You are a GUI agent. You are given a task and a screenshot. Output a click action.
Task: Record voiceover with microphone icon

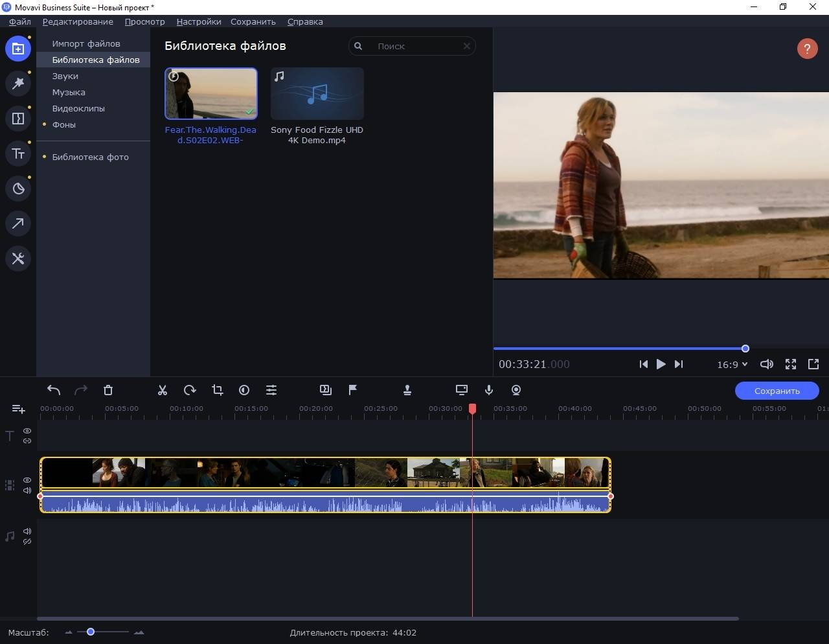(x=489, y=390)
